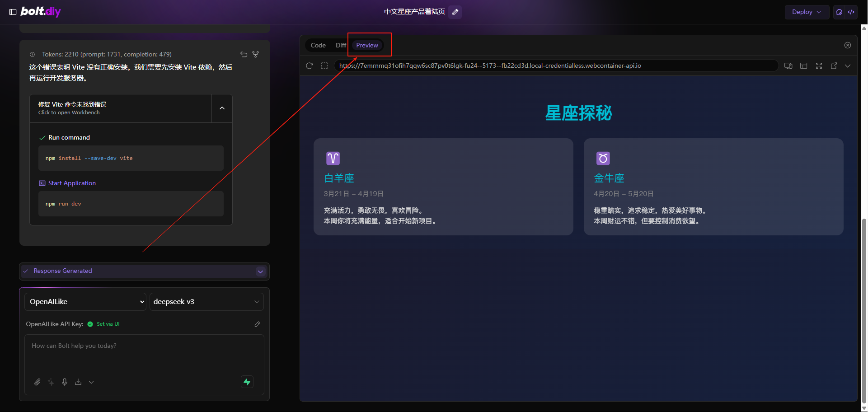The image size is (868, 412).
Task: Click page scrollbar down arrow
Action: [x=864, y=408]
